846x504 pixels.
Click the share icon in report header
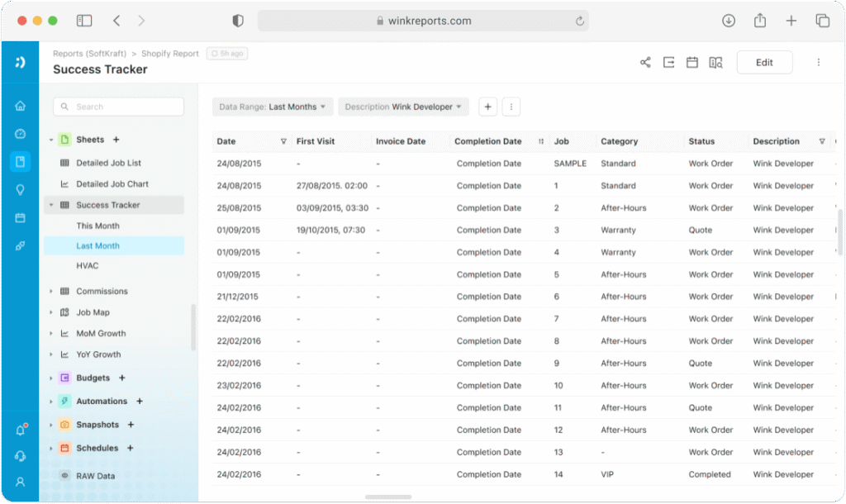[x=644, y=63]
